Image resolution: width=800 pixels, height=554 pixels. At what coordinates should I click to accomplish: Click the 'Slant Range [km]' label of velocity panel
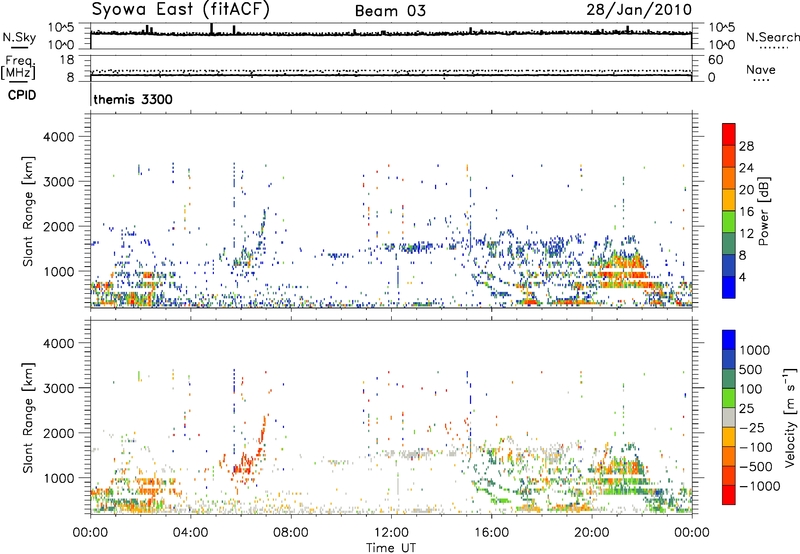pos(28,418)
